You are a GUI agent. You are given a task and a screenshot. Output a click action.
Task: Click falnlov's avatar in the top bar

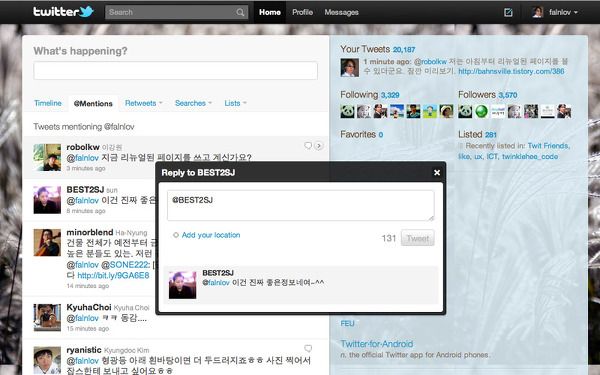click(538, 12)
